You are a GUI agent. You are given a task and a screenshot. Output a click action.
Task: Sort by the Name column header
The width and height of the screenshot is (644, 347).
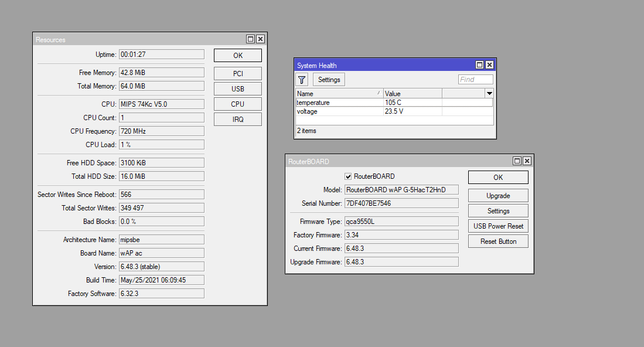(x=339, y=94)
